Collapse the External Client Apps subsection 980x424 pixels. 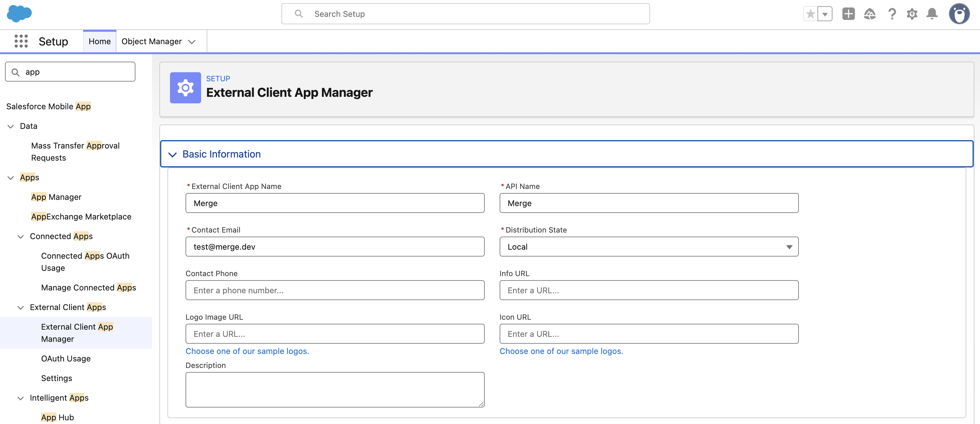pyautogui.click(x=21, y=308)
